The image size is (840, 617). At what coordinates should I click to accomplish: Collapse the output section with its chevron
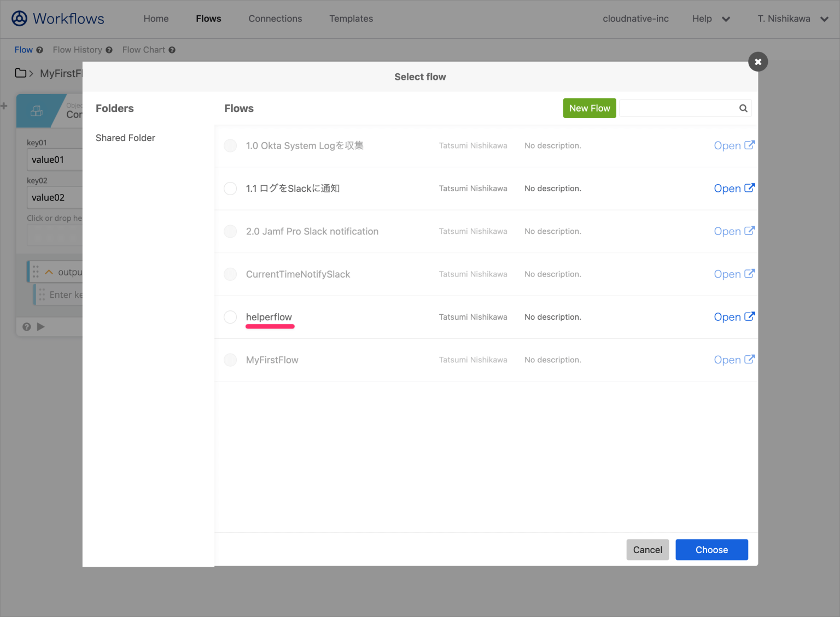point(48,271)
